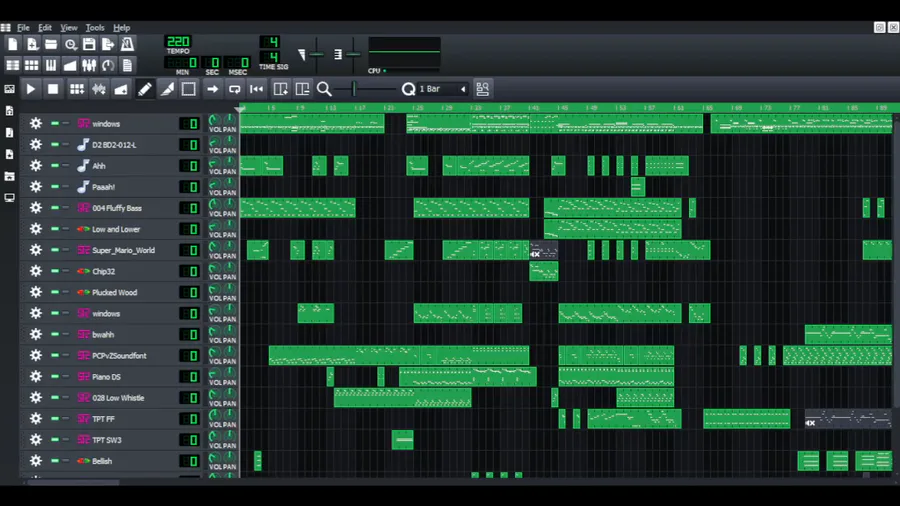Viewport: 900px width, 506px height.
Task: Open gear menu of Low and Lower track
Action: pos(36,229)
